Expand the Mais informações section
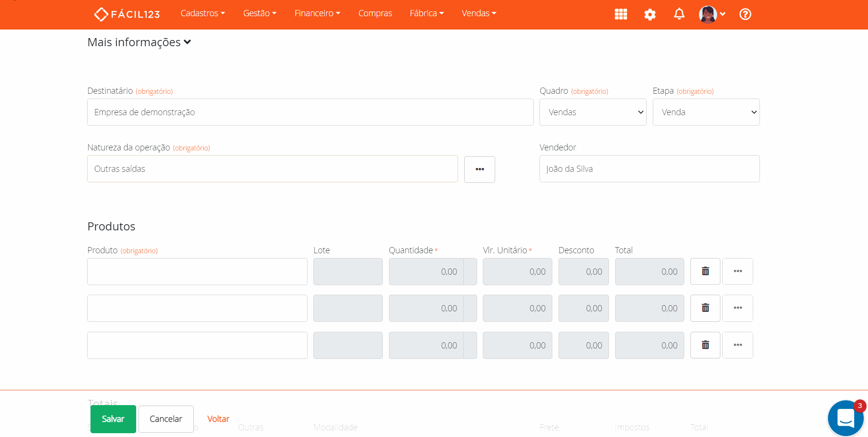 [139, 42]
